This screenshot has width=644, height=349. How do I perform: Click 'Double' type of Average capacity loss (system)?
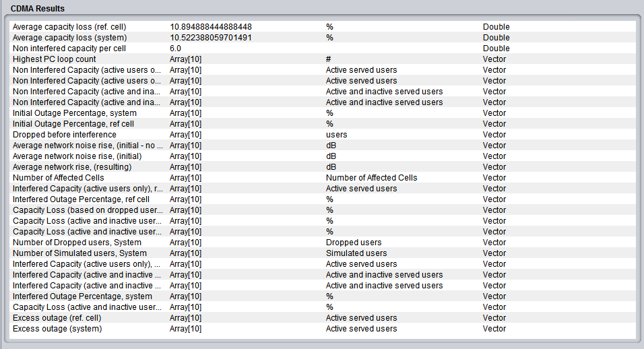[496, 38]
